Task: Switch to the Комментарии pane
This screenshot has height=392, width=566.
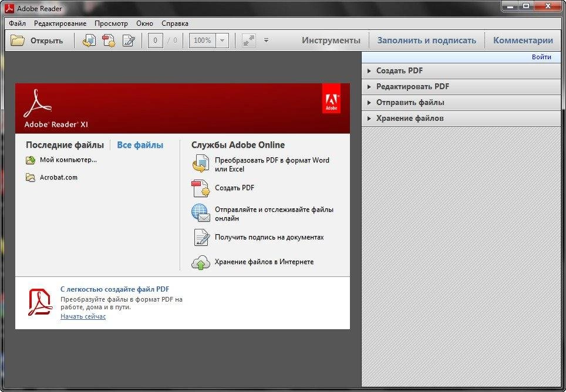Action: (523, 40)
